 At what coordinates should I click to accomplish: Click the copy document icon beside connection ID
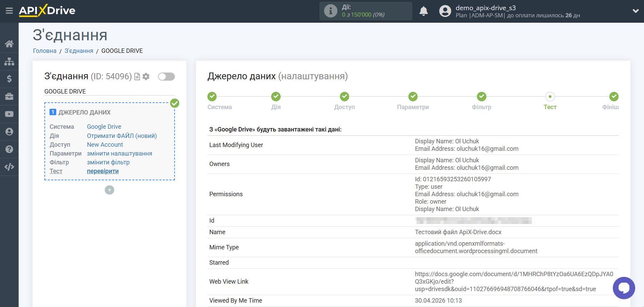click(137, 77)
